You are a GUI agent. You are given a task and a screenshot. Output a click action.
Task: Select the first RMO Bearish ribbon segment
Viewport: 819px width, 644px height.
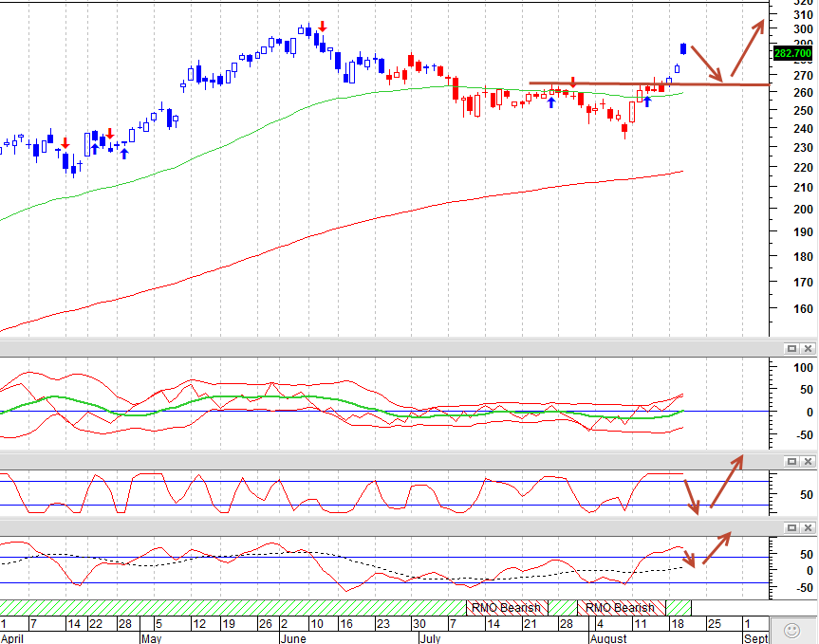pos(507,608)
